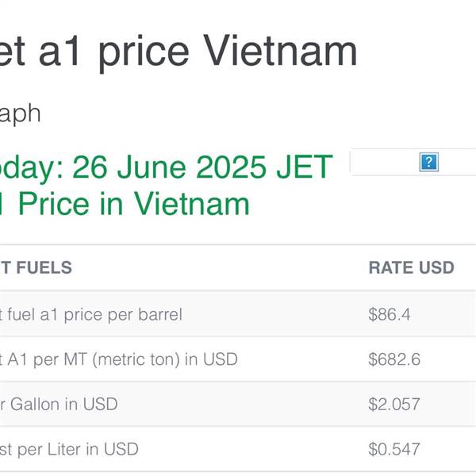
Task: Click the word 'Vietnam' in the page title
Action: pos(280,51)
